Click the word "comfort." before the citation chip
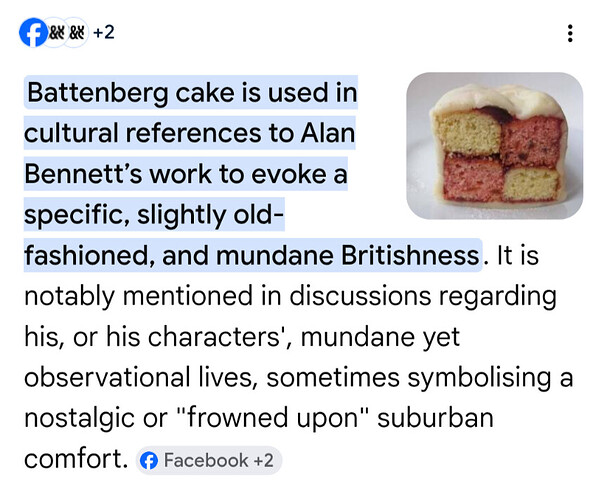Screen dimensions: 606x500 pos(76,458)
